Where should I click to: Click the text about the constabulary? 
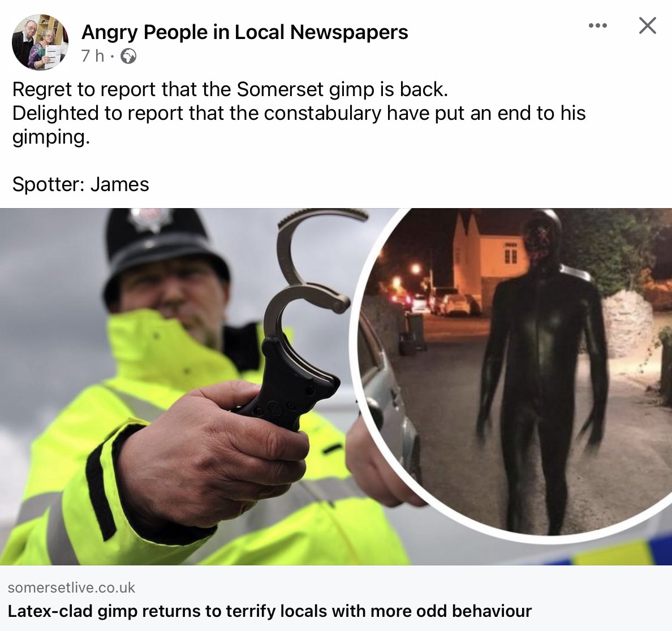[x=299, y=113]
